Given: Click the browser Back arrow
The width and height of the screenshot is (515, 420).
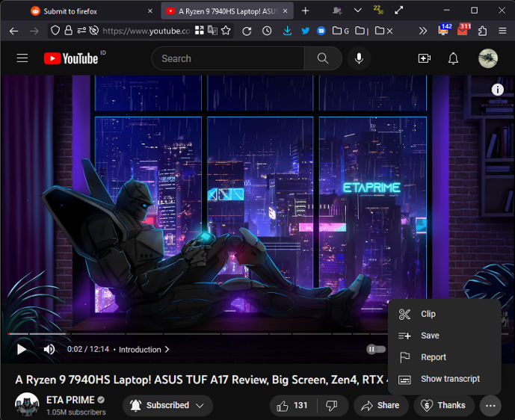Looking at the screenshot, I should (13, 31).
